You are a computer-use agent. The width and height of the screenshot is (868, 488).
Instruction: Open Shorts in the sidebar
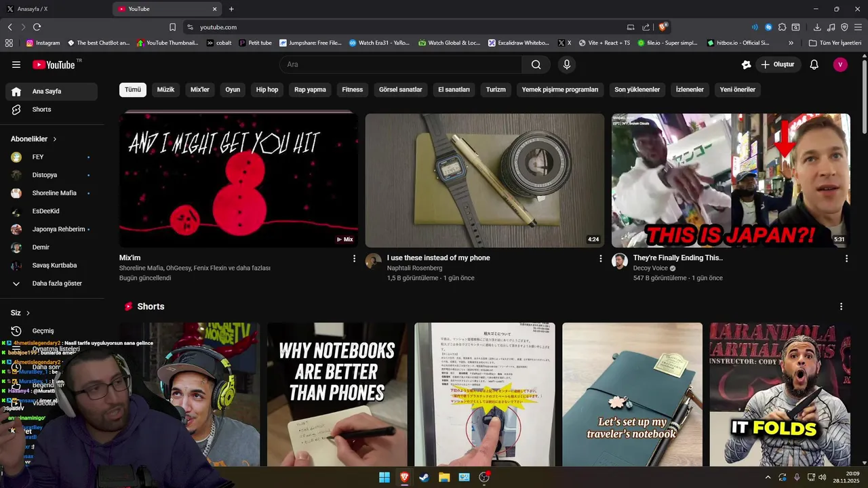[x=52, y=109]
